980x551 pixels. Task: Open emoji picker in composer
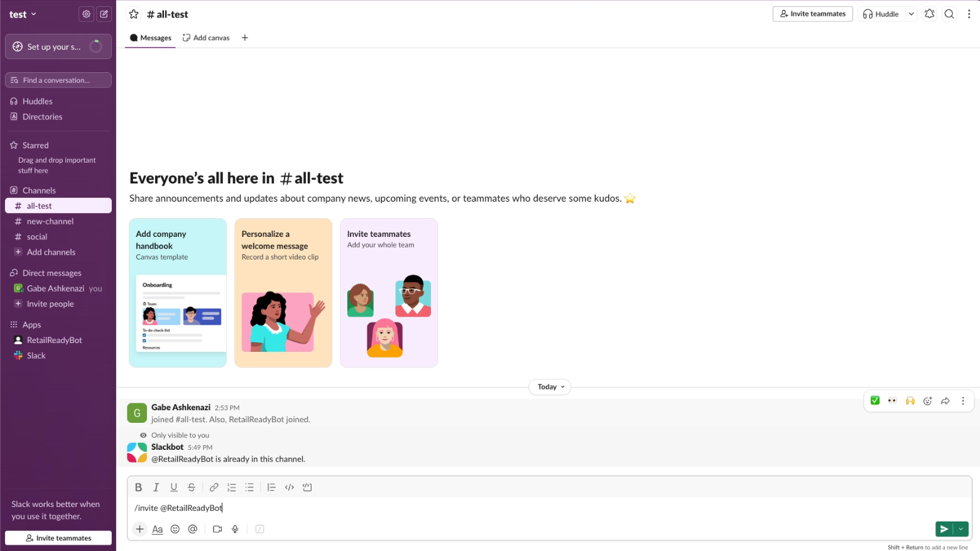tap(175, 529)
